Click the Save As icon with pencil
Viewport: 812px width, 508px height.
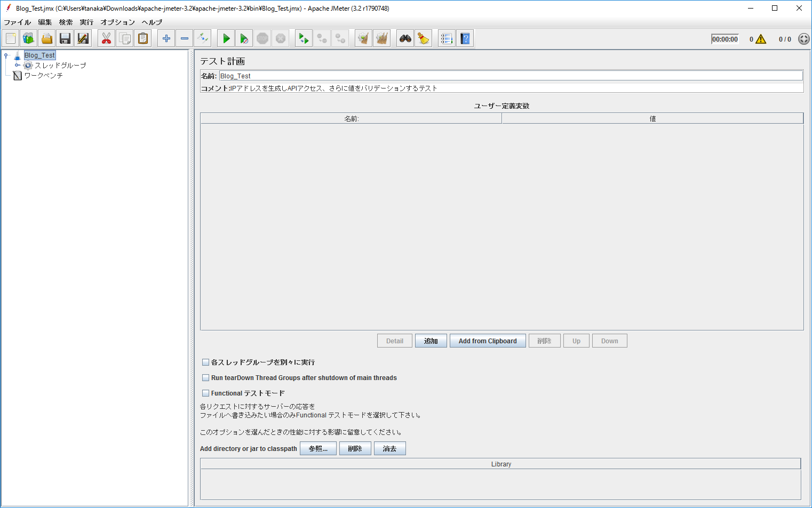point(83,38)
